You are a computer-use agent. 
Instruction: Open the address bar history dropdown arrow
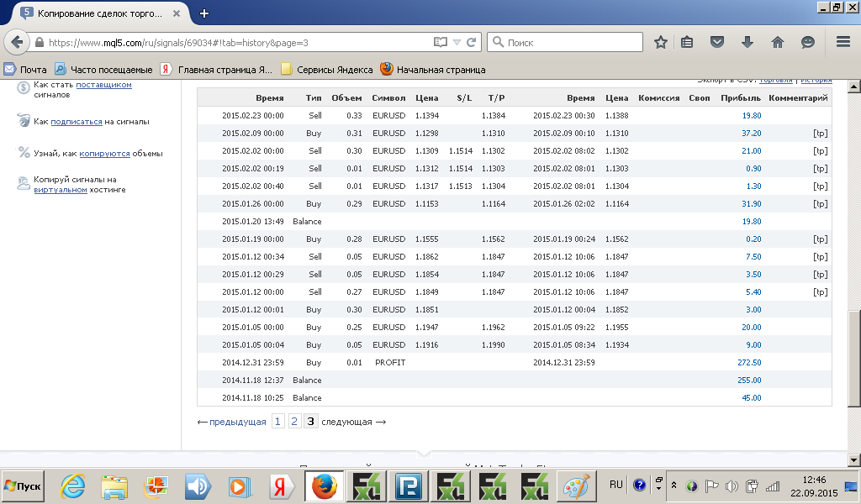[457, 42]
